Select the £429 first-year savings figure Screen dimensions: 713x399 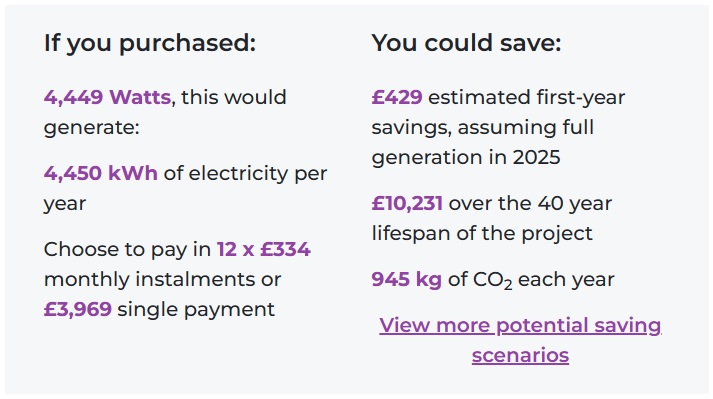(x=397, y=97)
